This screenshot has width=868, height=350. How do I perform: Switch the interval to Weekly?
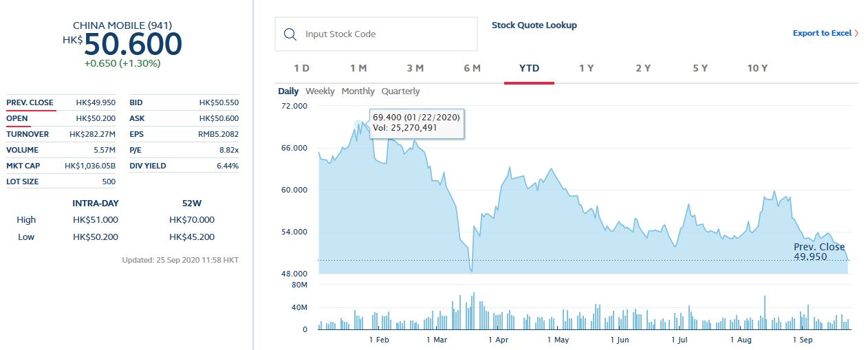click(x=320, y=91)
